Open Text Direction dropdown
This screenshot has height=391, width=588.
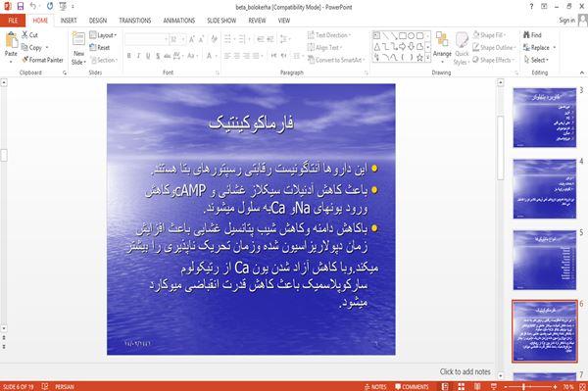point(329,35)
